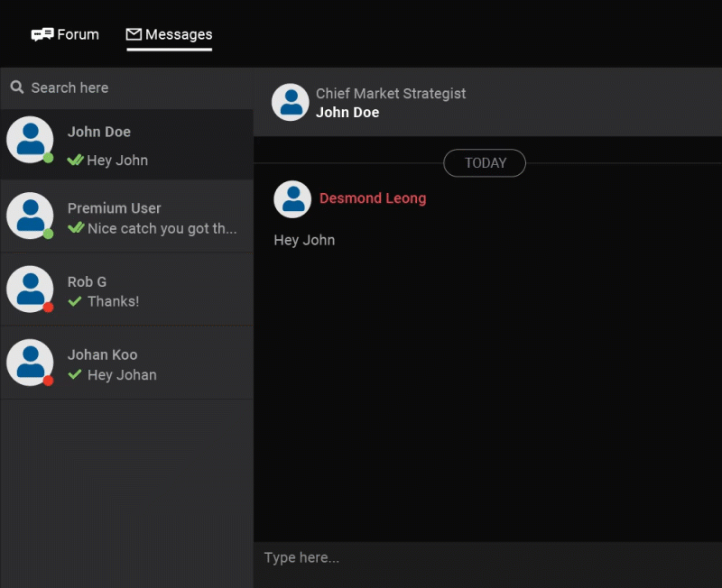Click Johan Koo's profile avatar
The image size is (722, 588).
(30, 363)
